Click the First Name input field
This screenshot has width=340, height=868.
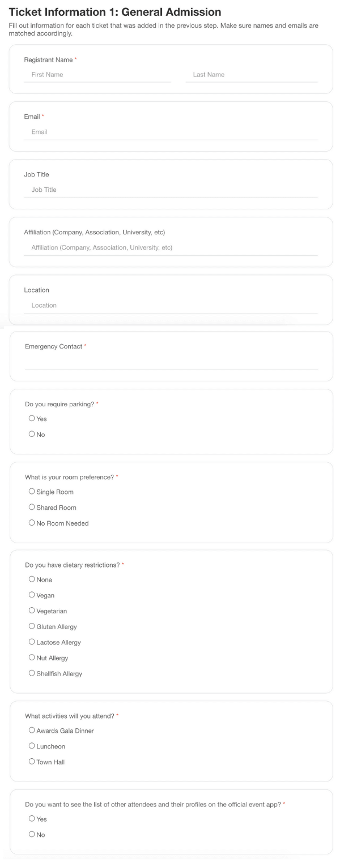point(97,75)
